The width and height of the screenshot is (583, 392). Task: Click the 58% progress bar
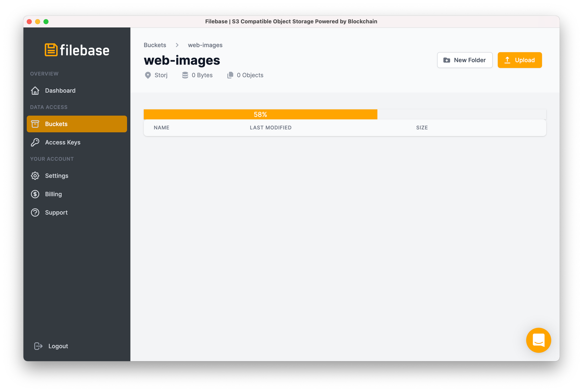[260, 114]
